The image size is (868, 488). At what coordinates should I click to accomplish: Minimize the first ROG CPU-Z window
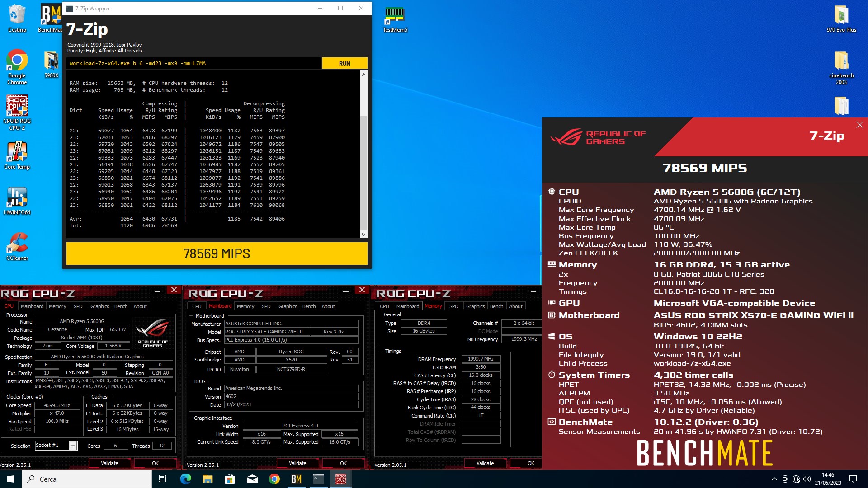tap(157, 292)
